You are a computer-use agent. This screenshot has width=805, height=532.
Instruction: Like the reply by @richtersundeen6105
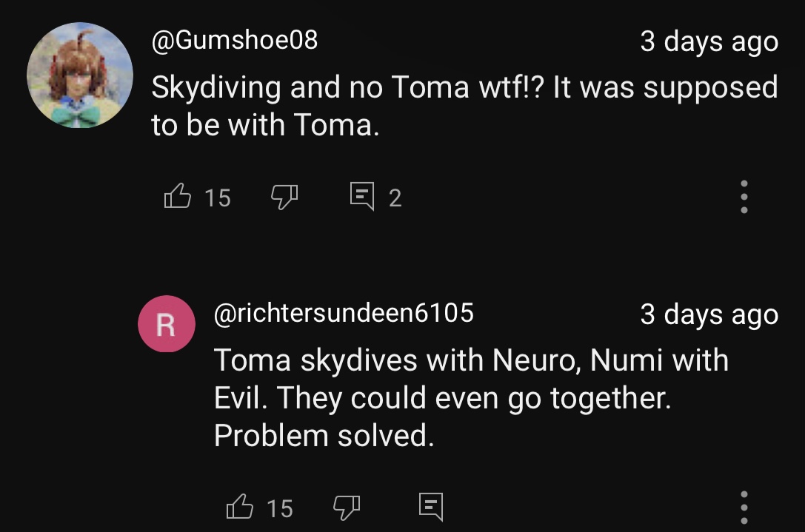click(x=239, y=508)
